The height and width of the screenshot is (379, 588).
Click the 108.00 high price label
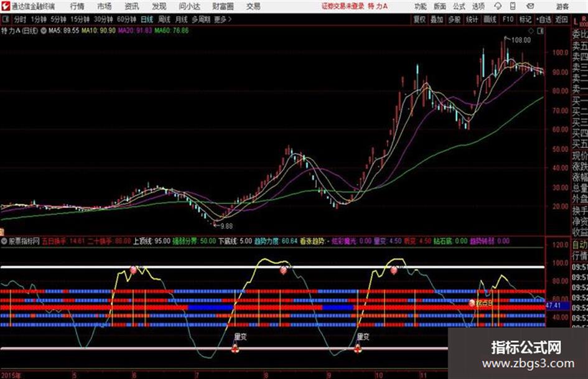(521, 40)
